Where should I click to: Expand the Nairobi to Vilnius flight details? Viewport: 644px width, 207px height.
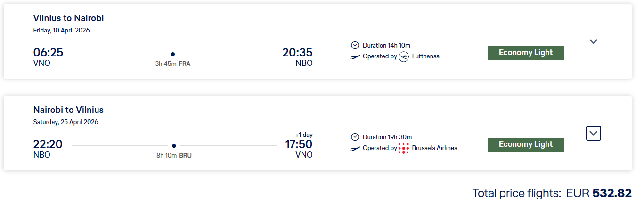[x=593, y=134]
